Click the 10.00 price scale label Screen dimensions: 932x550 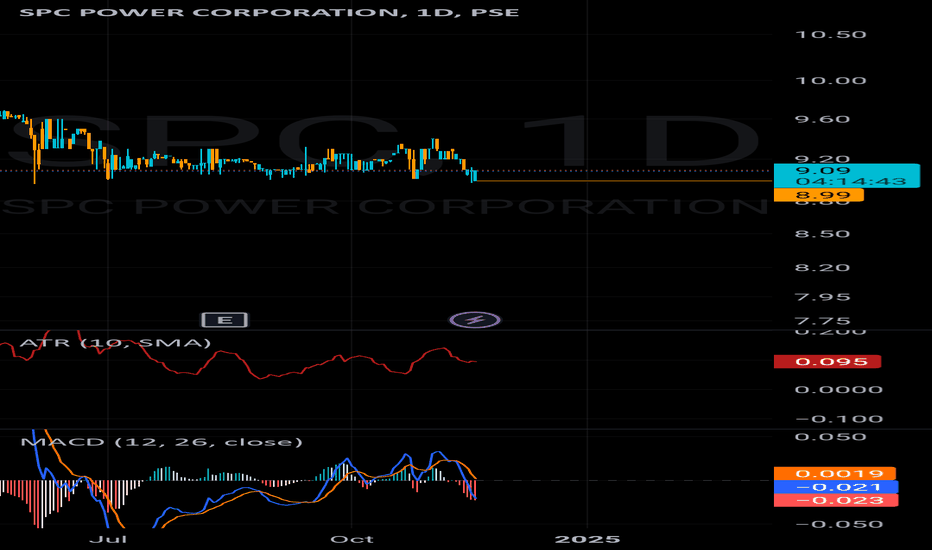pyautogui.click(x=830, y=81)
